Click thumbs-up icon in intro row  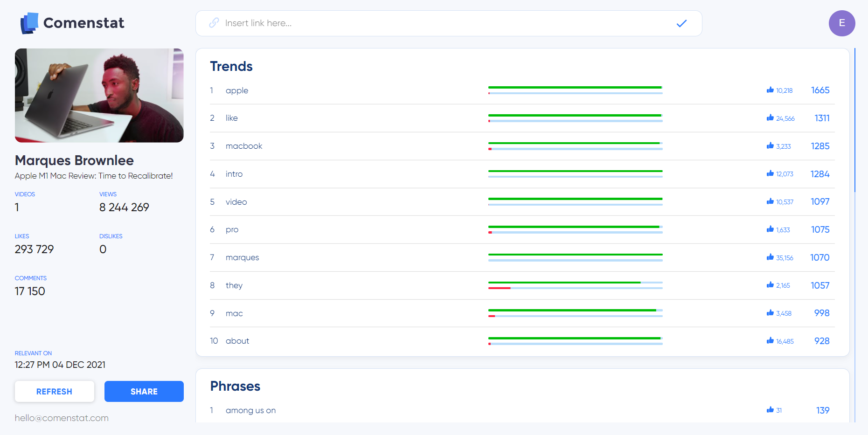point(770,173)
